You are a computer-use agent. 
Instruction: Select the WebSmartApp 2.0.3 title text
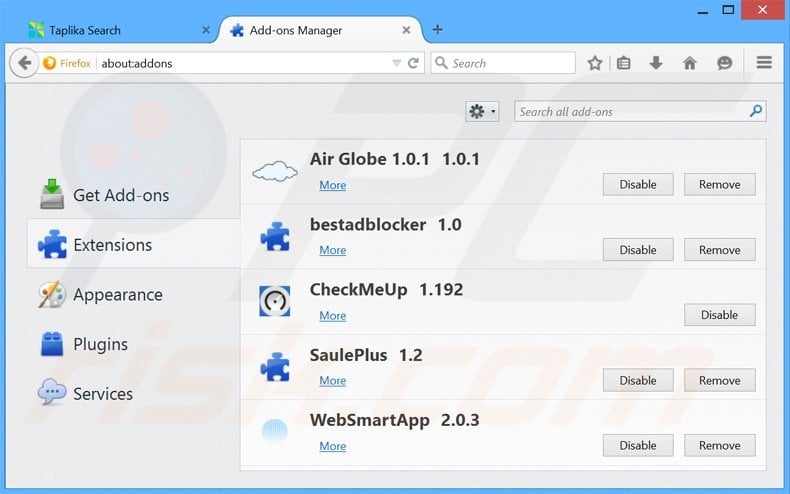click(394, 420)
